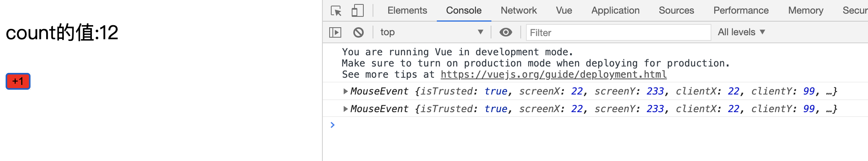The height and width of the screenshot is (161, 868).
Task: Open the Application tab
Action: 615,10
